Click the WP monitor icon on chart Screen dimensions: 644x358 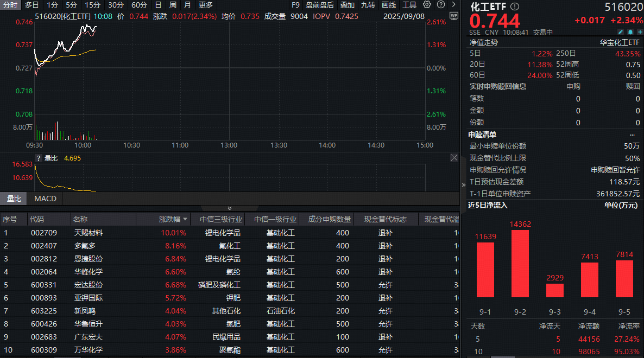point(454,16)
